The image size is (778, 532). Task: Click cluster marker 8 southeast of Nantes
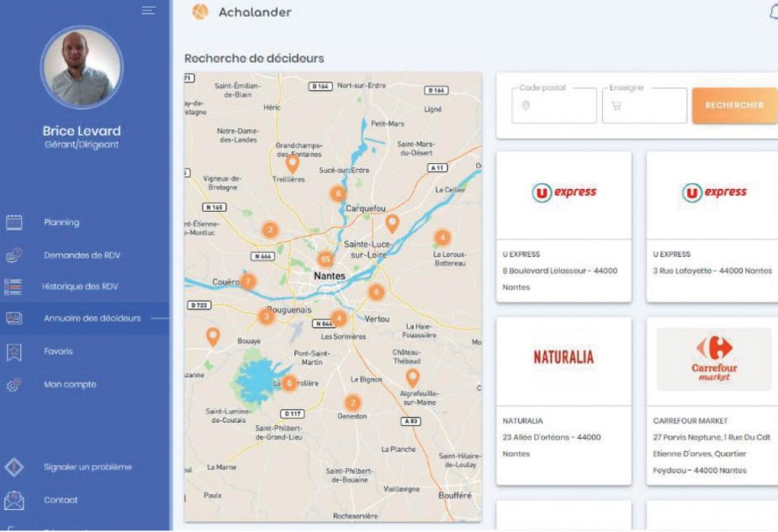[x=376, y=292]
